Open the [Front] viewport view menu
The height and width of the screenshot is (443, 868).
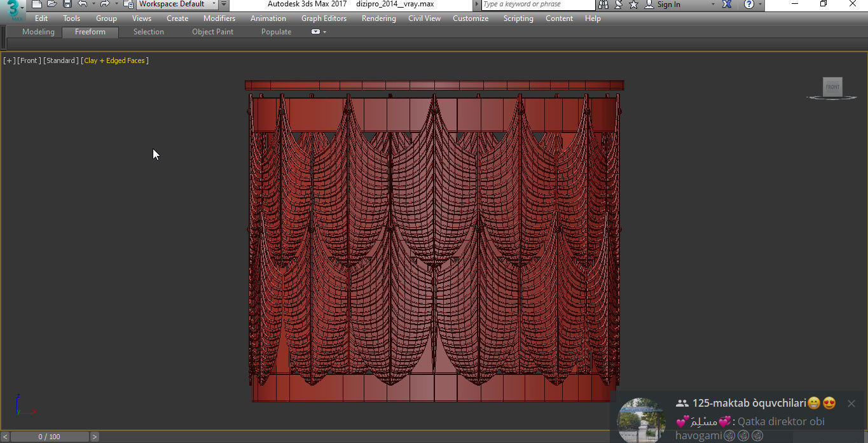(x=29, y=60)
